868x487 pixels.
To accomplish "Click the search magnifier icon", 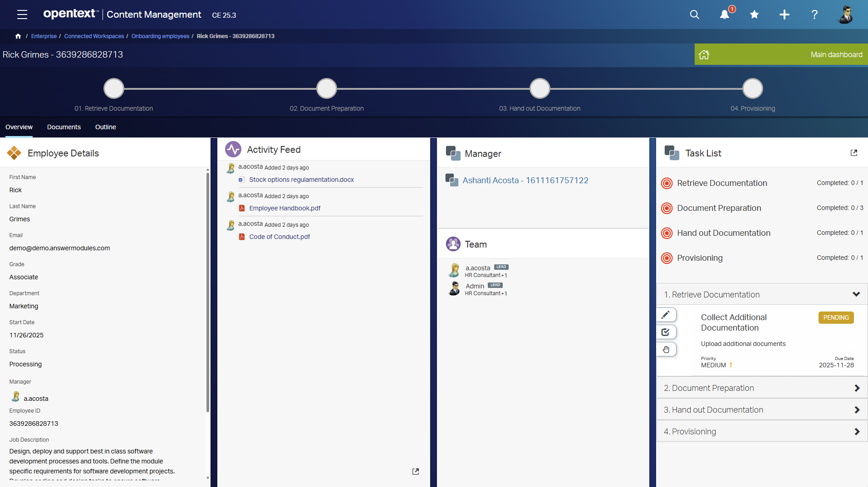I will [x=694, y=15].
